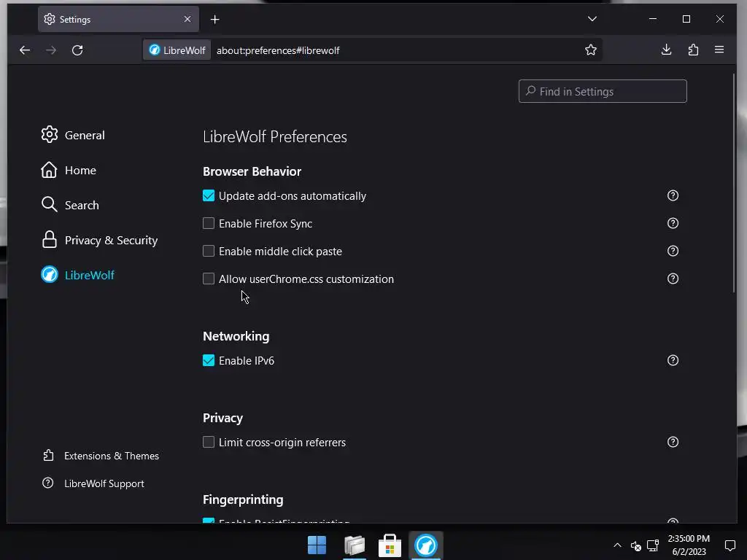Uncheck Enable IPv6
Image resolution: width=747 pixels, height=560 pixels.
[209, 360]
